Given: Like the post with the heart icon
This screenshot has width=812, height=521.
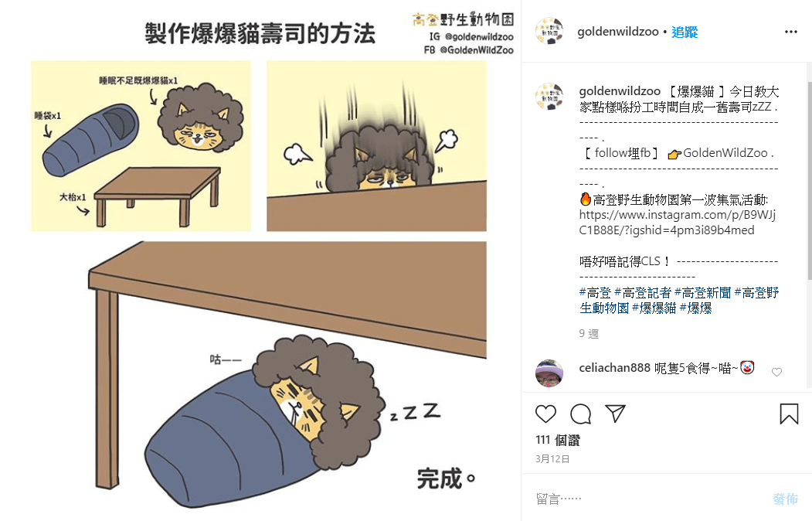Looking at the screenshot, I should pyautogui.click(x=545, y=414).
